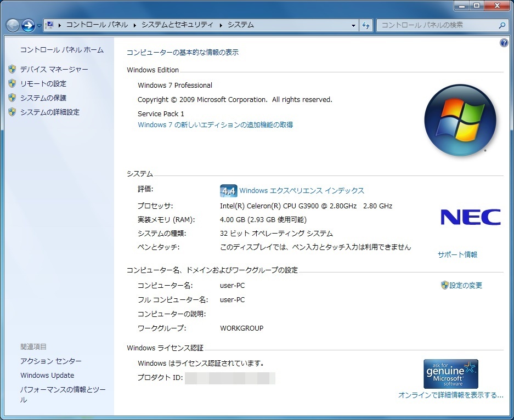The height and width of the screenshot is (420, 514).
Task: Click the 4.00 GB (2.93 GB 使用可能) memory value
Action: click(263, 220)
